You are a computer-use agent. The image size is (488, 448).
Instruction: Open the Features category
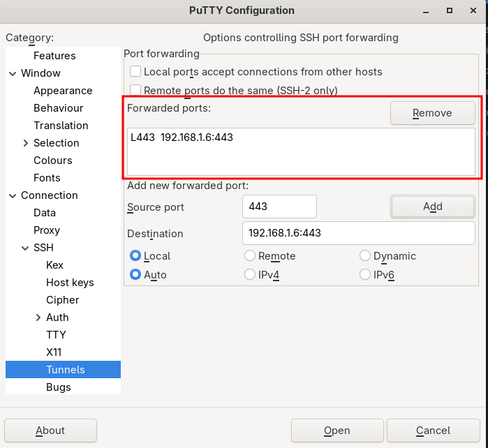[54, 56]
